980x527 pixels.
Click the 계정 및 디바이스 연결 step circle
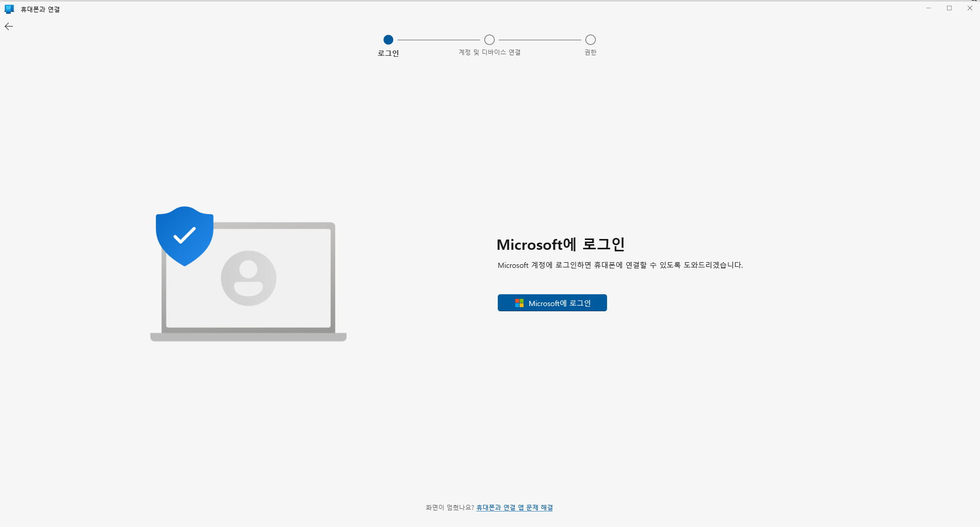point(489,40)
